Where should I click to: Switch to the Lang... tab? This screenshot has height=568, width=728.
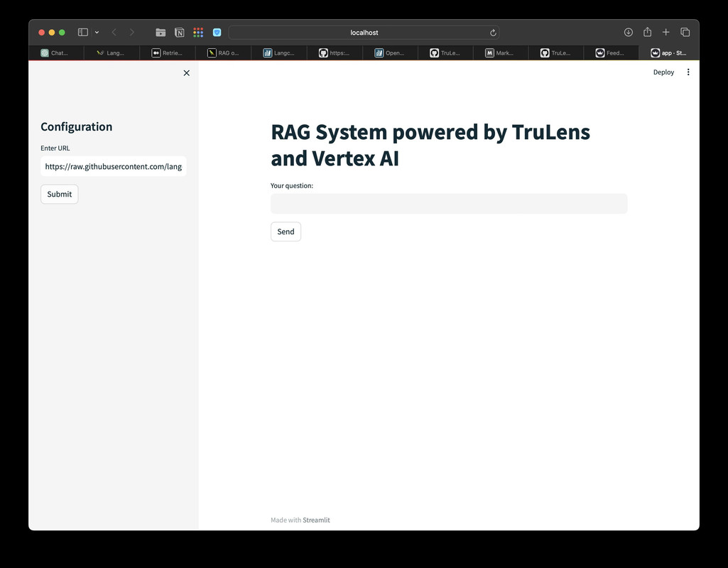[112, 53]
